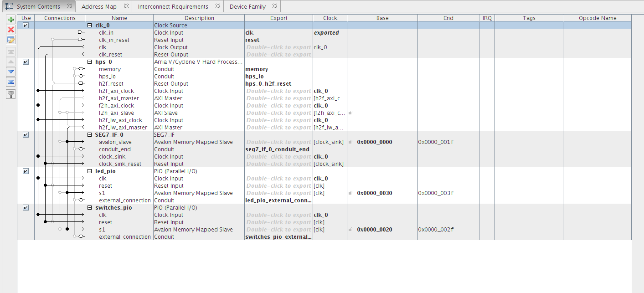Select the System Contents tab
The height and width of the screenshot is (293, 644).
[x=38, y=6]
